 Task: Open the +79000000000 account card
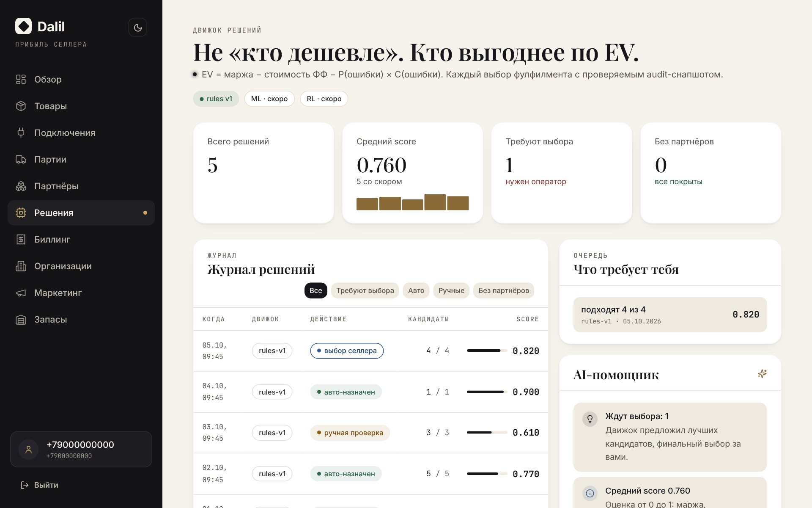point(81,449)
